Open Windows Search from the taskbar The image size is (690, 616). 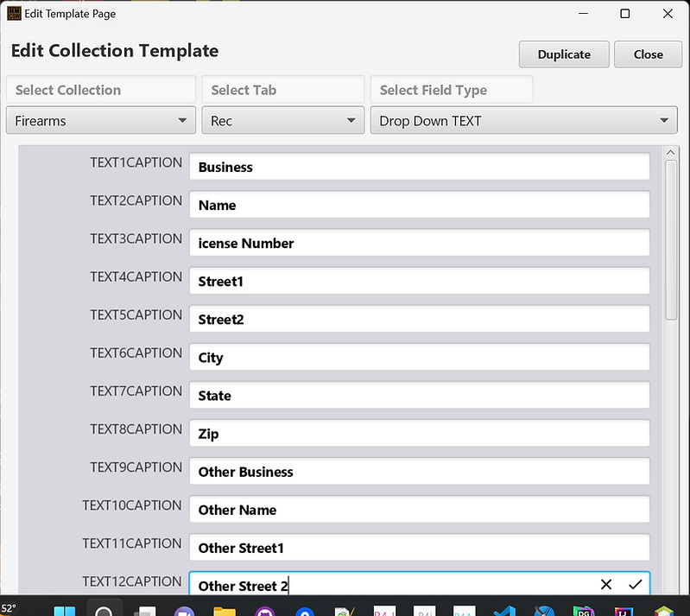point(104,610)
